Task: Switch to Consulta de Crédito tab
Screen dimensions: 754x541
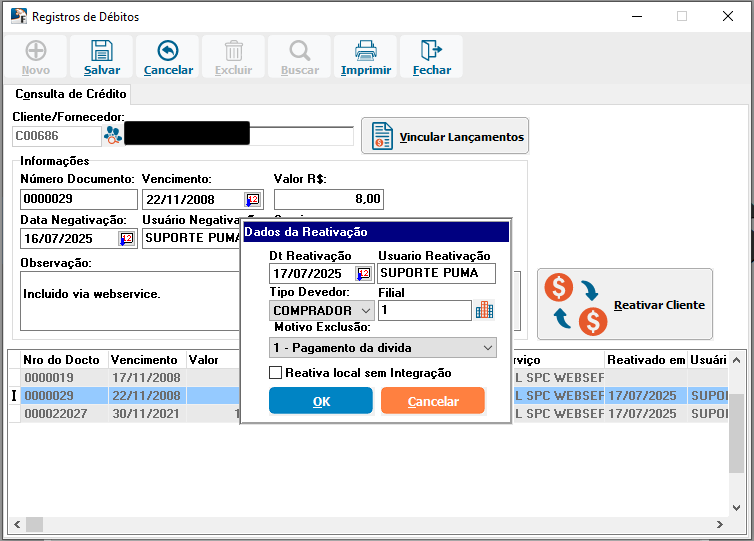Action: pyautogui.click(x=71, y=94)
